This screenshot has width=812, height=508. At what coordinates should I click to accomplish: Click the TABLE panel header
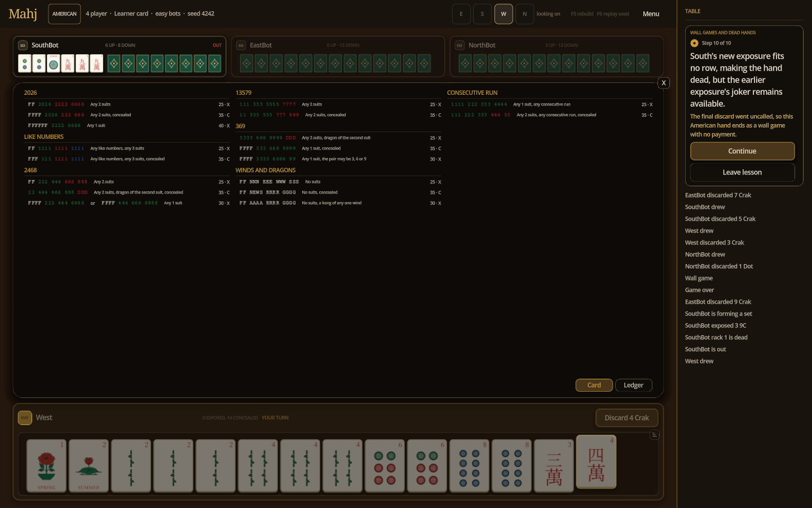point(692,11)
